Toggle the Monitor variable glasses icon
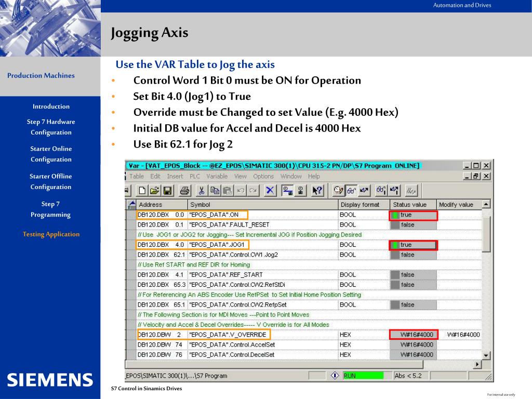Viewport: 532px width, 399px height. [351, 191]
